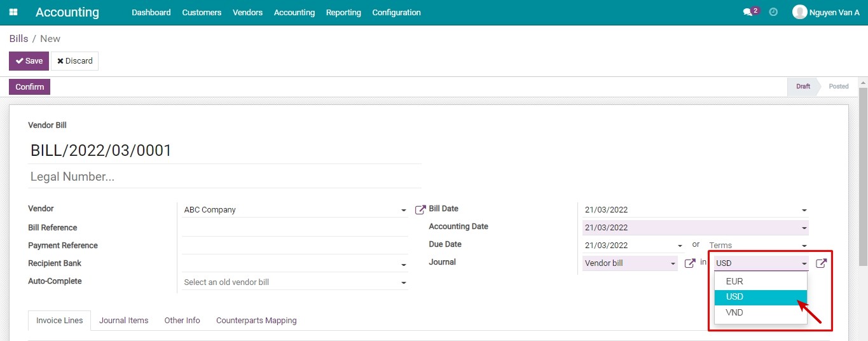868x341 pixels.
Task: Expand the Vendor dropdown arrow
Action: [x=403, y=211]
